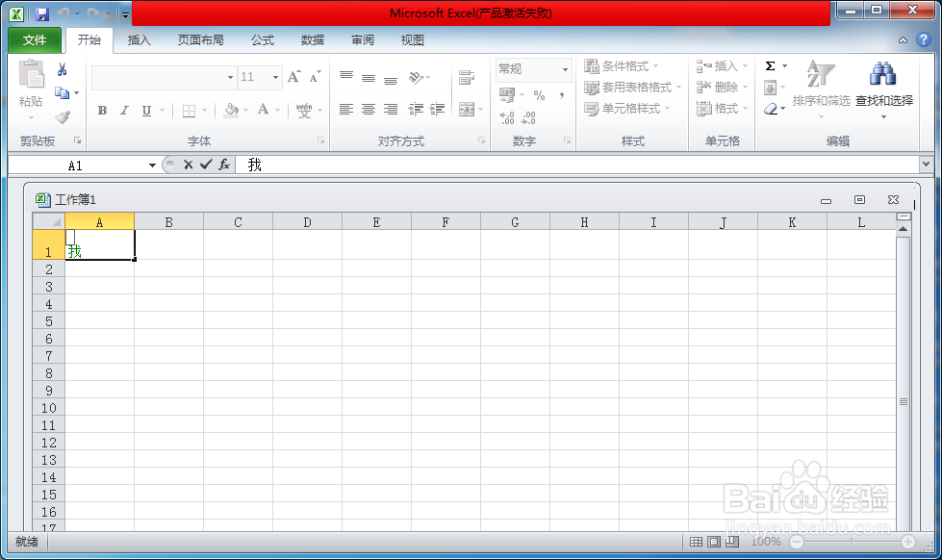Switch to Page Layout view in status bar
Viewport: 942px width, 560px height.
[714, 542]
